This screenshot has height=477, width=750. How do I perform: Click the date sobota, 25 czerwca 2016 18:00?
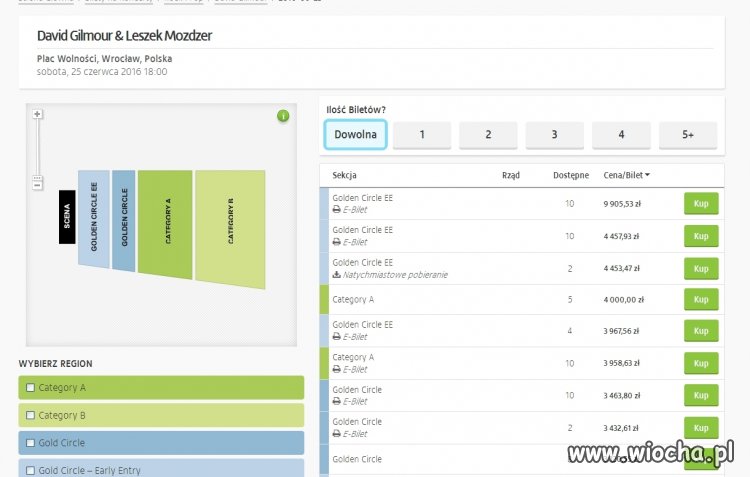(x=102, y=72)
